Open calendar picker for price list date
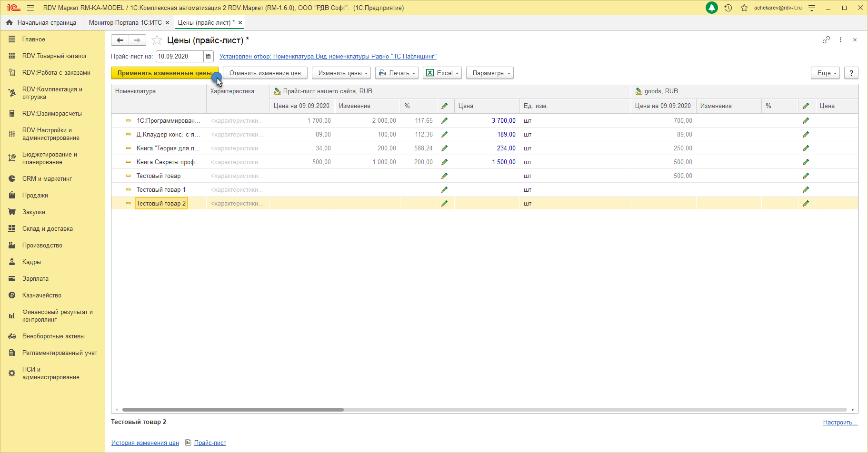 pyautogui.click(x=208, y=57)
